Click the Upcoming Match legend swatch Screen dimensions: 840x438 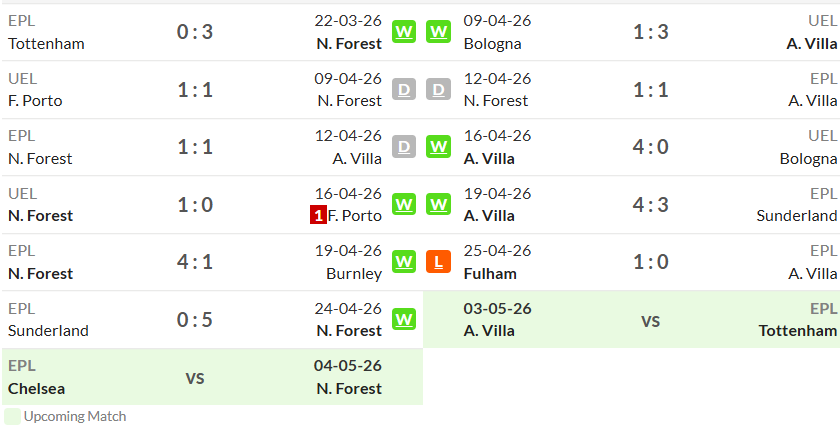(x=12, y=417)
